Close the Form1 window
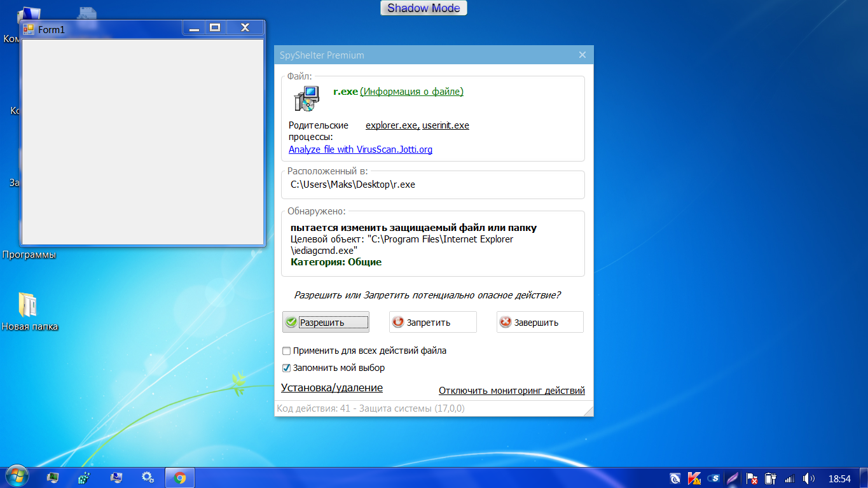 click(245, 28)
